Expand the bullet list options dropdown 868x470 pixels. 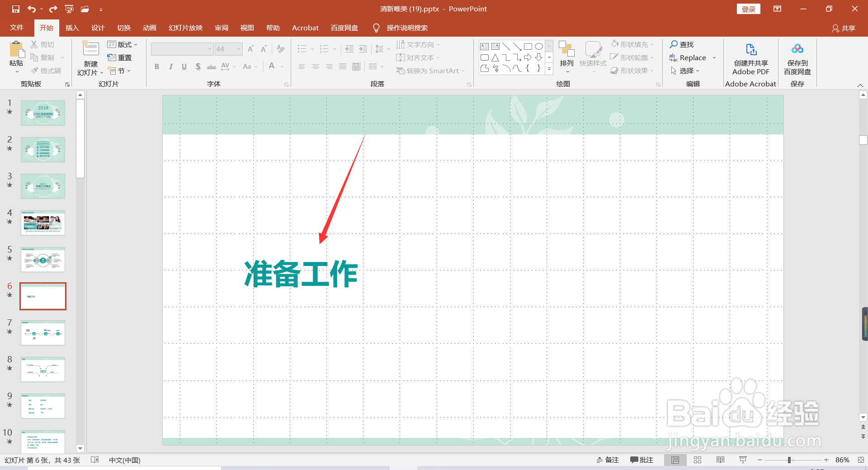(311, 49)
